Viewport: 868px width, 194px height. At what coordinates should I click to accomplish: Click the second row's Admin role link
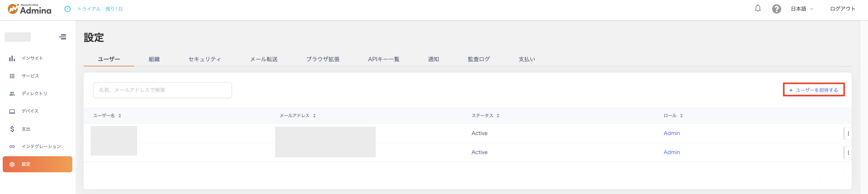pos(672,152)
